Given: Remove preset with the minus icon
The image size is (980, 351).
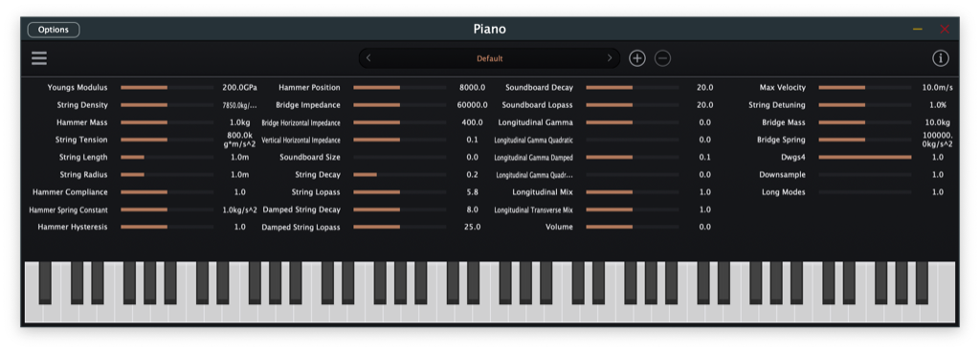Looking at the screenshot, I should coord(662,58).
